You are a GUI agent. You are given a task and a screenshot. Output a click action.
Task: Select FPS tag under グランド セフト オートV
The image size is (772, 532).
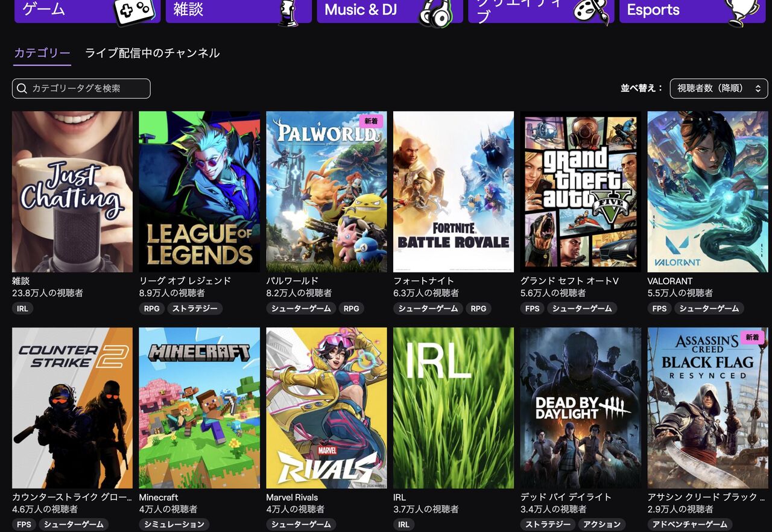(533, 308)
